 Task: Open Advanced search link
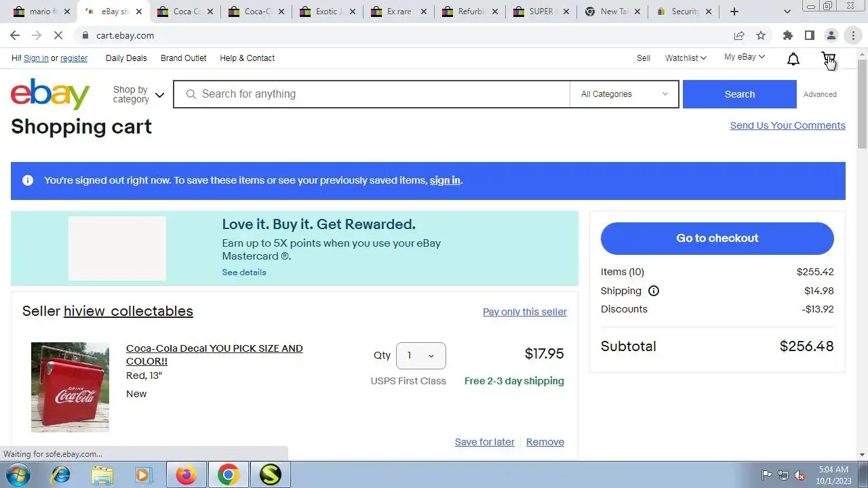[820, 94]
